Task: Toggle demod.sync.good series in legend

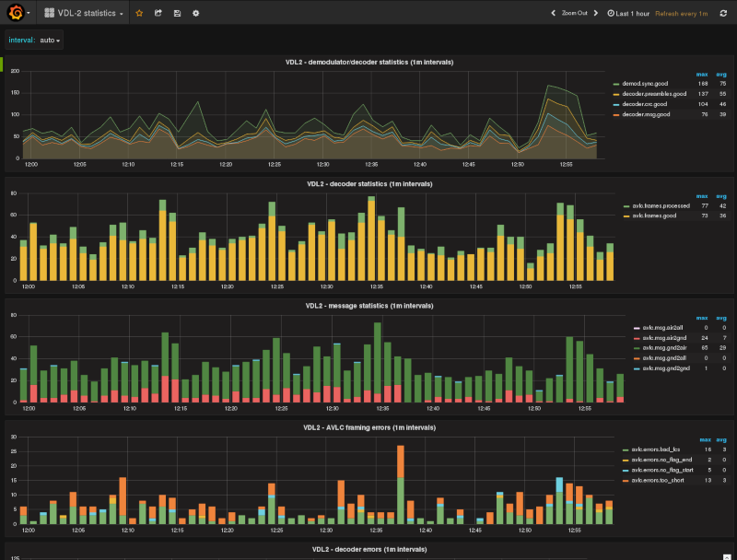Action: (645, 84)
